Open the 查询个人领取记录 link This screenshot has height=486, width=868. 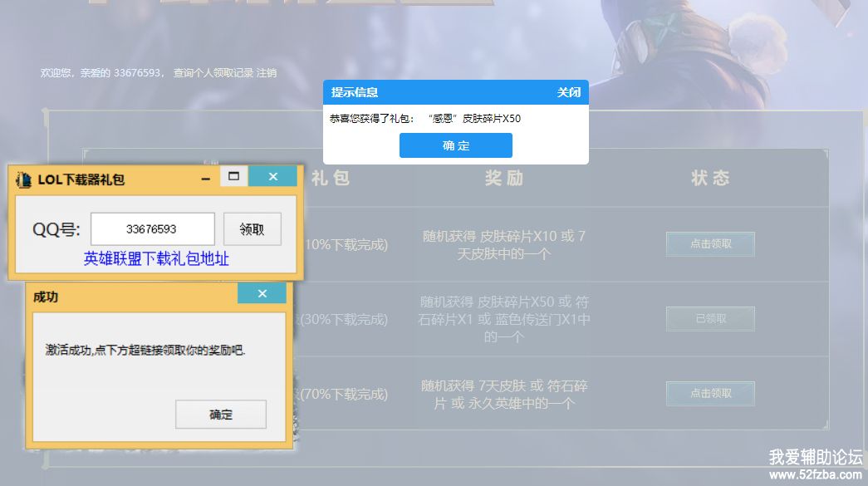tap(213, 72)
